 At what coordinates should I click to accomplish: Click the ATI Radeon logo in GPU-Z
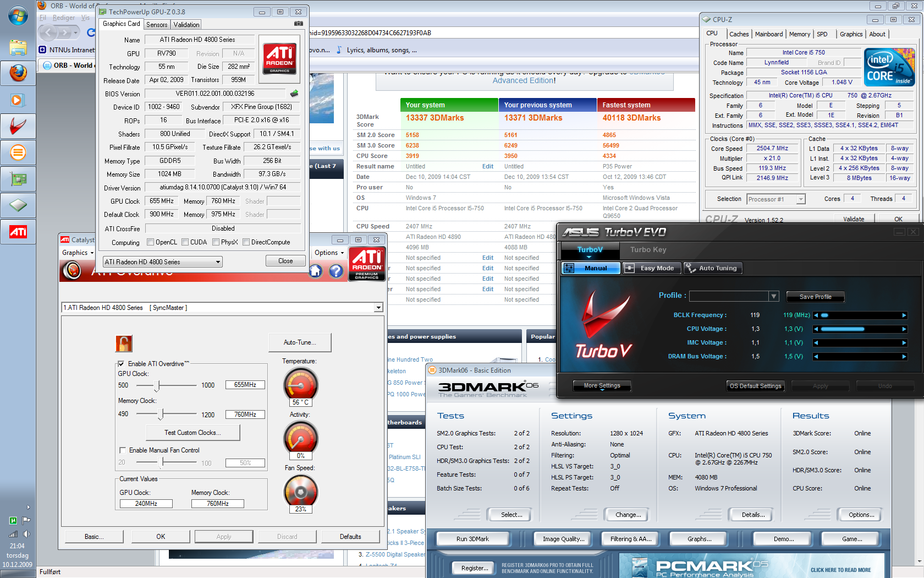pos(279,59)
